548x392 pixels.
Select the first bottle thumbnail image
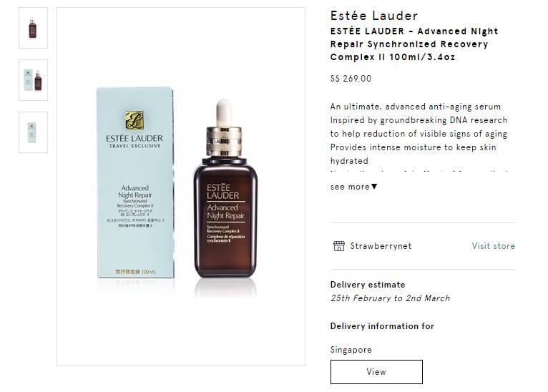click(33, 28)
